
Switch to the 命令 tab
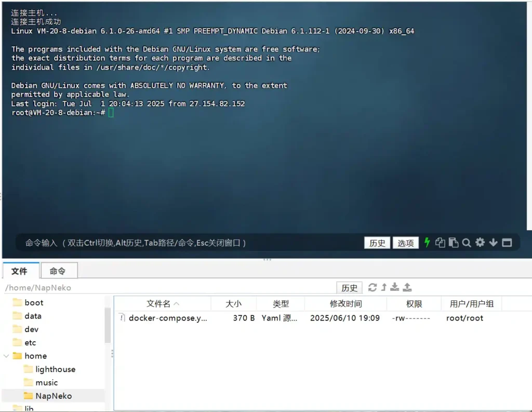pos(58,271)
